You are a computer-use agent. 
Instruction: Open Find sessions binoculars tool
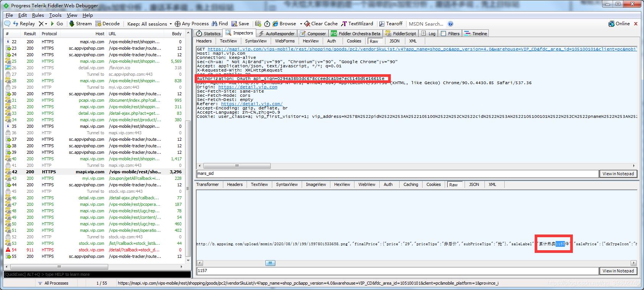pos(220,24)
